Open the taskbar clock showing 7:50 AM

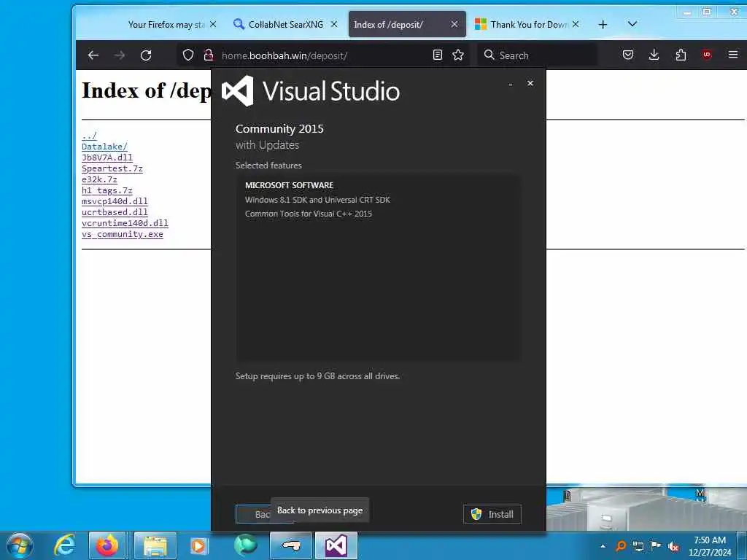tap(710, 546)
